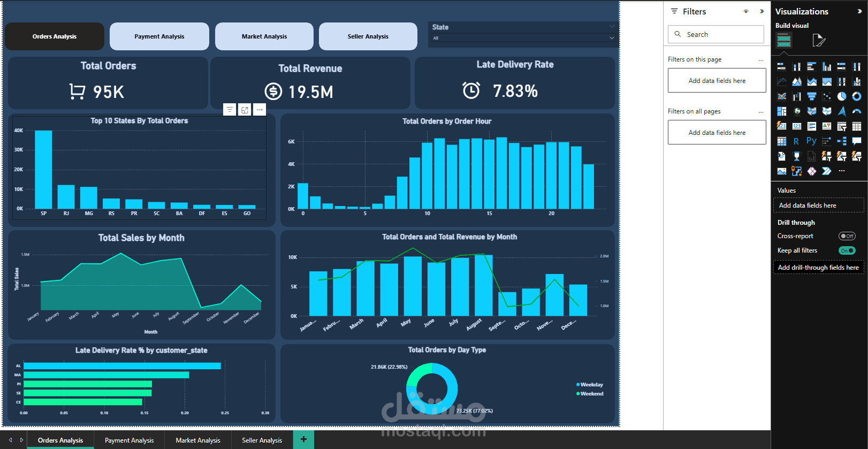
Task: Select the Area chart visual
Action: [x=797, y=81]
